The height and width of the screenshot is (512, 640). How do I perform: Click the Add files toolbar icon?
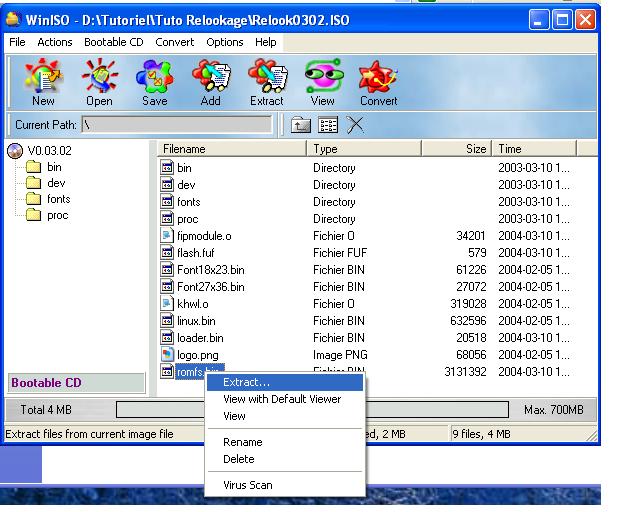click(x=211, y=75)
